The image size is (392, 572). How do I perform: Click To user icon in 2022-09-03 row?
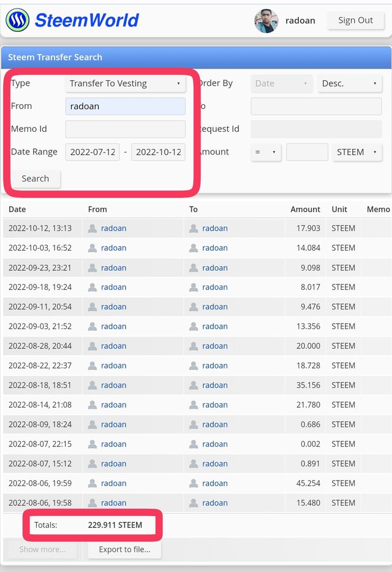click(194, 327)
